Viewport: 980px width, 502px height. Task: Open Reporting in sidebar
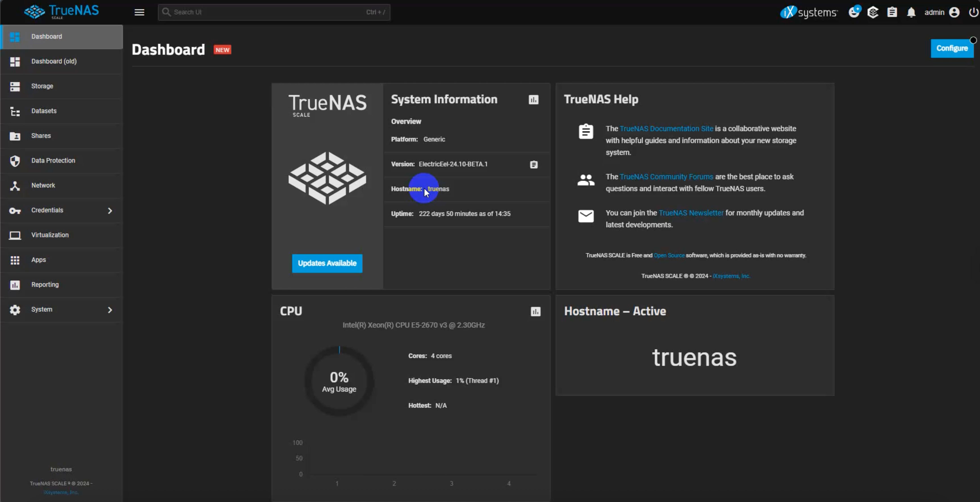coord(61,285)
